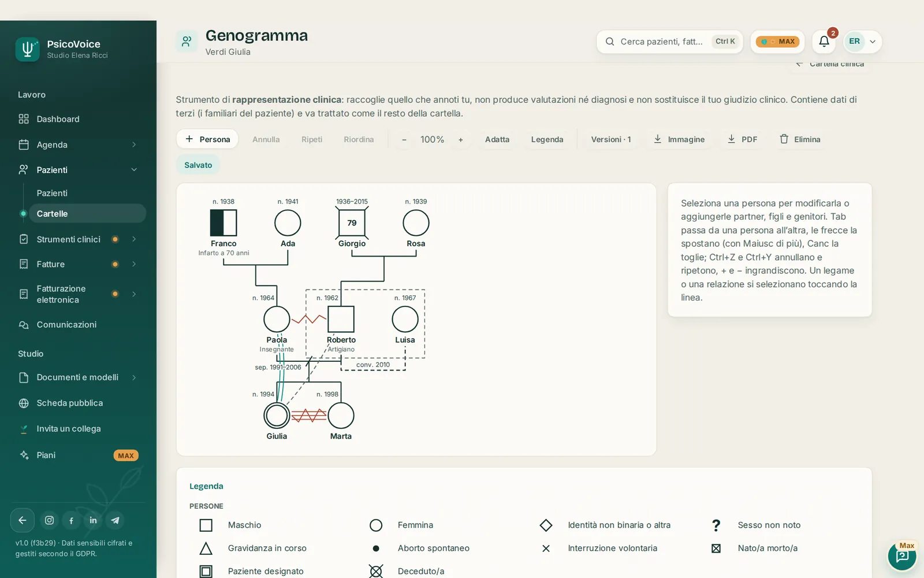This screenshot has height=578, width=924.
Task: Click the Instagram icon in sidebar footer
Action: [x=50, y=520]
